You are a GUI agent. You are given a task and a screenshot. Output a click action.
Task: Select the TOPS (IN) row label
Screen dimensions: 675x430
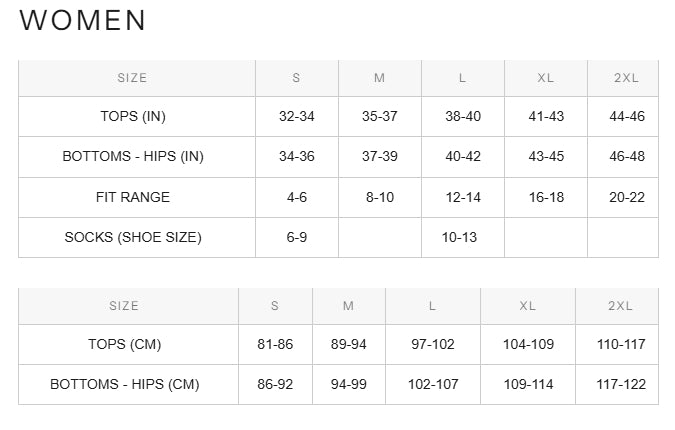(133, 117)
